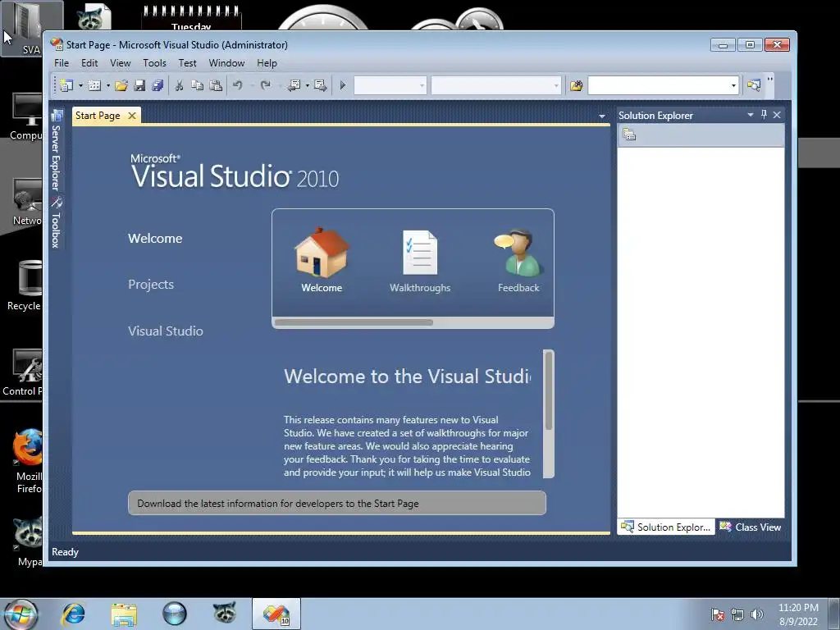This screenshot has width=840, height=630.
Task: Open Solution Explorer window position dropdown
Action: pyautogui.click(x=750, y=115)
